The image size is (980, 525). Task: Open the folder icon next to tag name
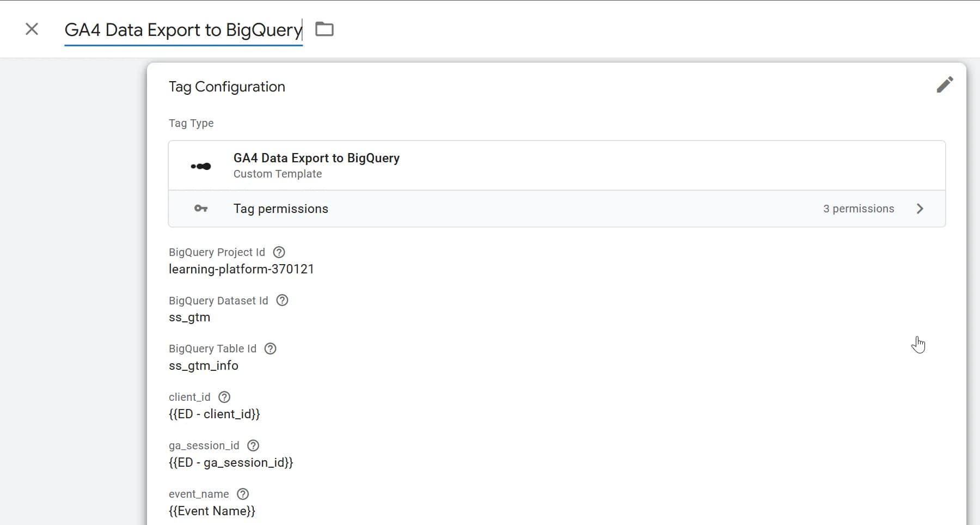click(x=324, y=29)
